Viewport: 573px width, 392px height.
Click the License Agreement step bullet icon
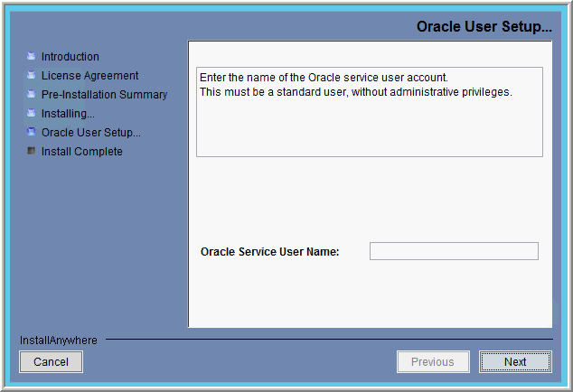[x=32, y=75]
